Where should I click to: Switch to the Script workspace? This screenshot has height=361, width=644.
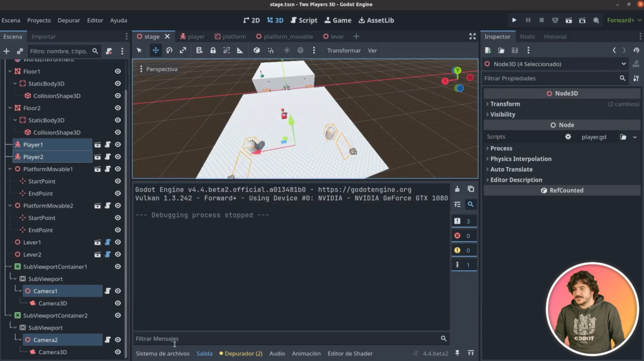304,20
